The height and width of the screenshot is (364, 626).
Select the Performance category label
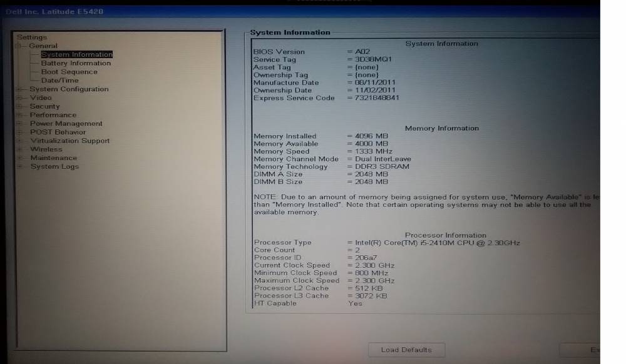pos(53,115)
